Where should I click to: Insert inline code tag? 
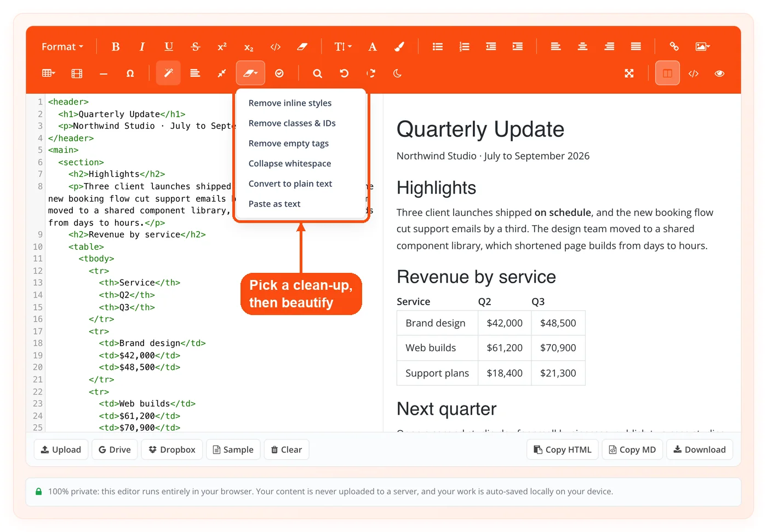(276, 47)
